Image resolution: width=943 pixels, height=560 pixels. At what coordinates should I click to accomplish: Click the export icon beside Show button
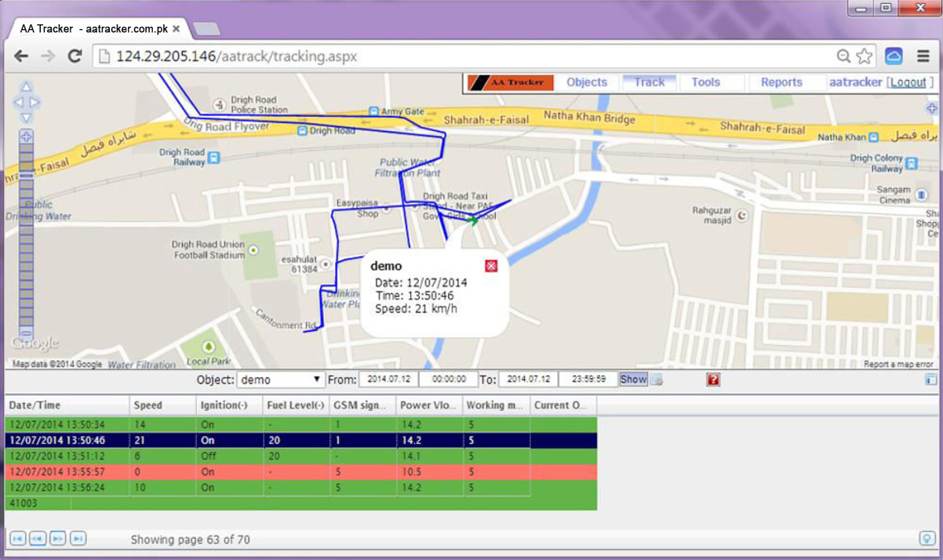point(657,379)
